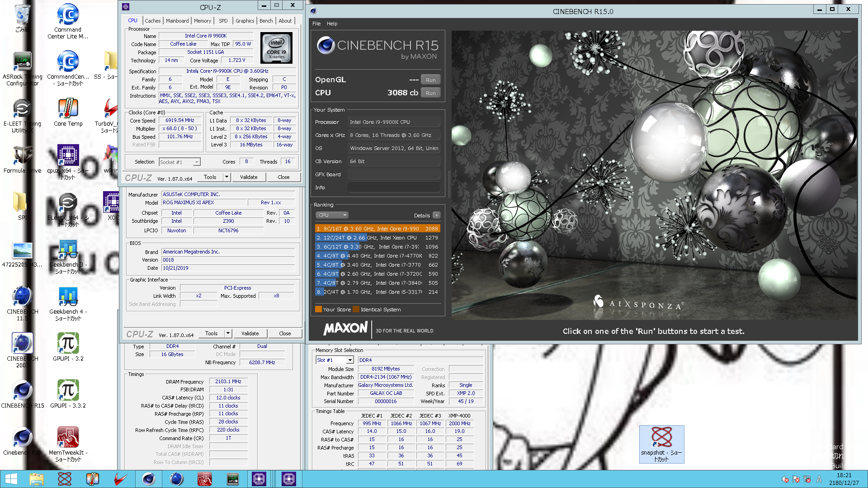This screenshot has width=868, height=488.
Task: Open the 47225205 image file icon
Action: 22,255
